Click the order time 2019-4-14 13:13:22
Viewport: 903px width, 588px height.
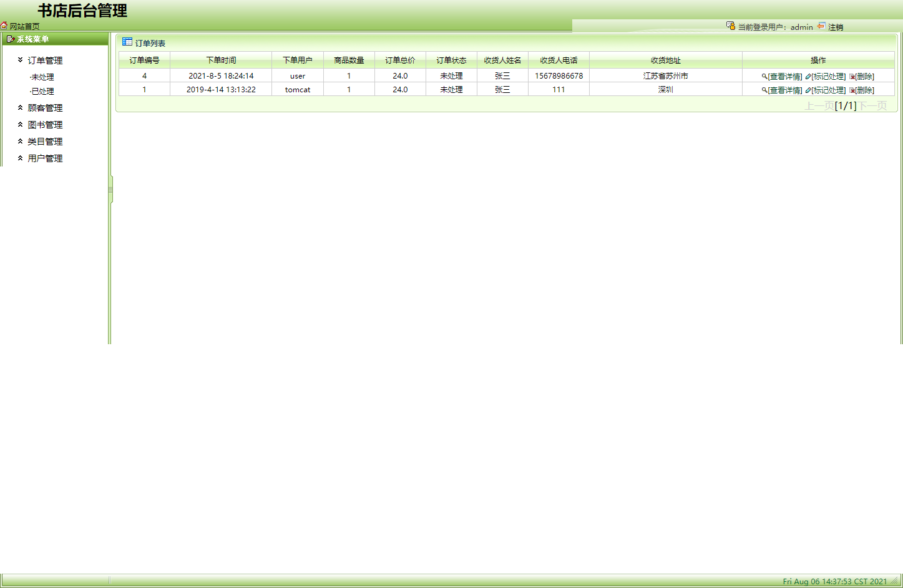(221, 90)
